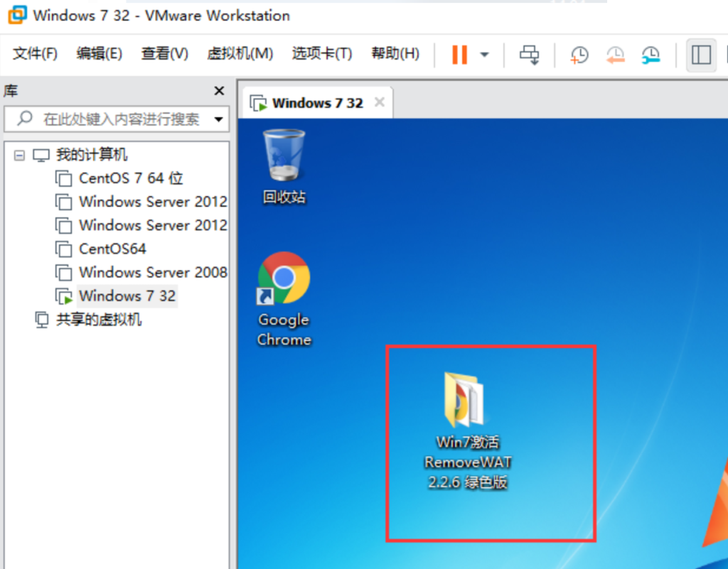Take a snapshot of this virtual machine
The height and width of the screenshot is (569, 728).
(579, 55)
